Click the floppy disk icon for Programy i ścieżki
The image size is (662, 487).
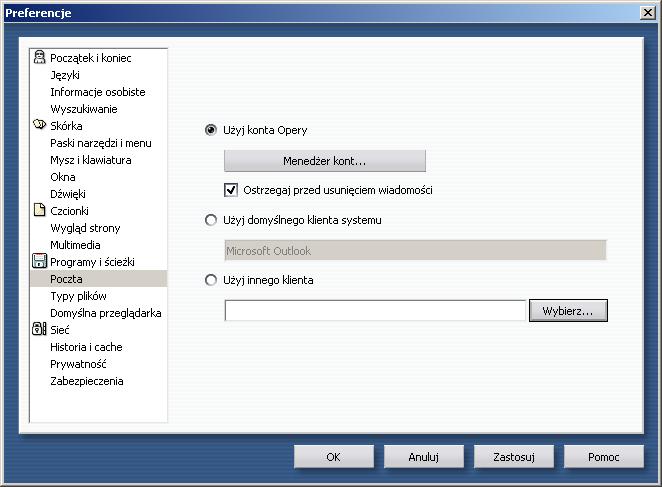pyautogui.click(x=40, y=262)
